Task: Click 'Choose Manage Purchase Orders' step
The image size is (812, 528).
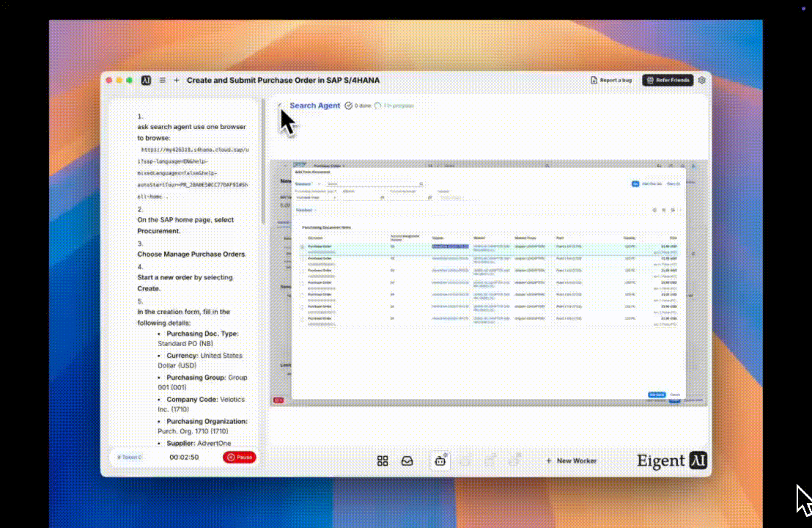Action: click(x=191, y=254)
